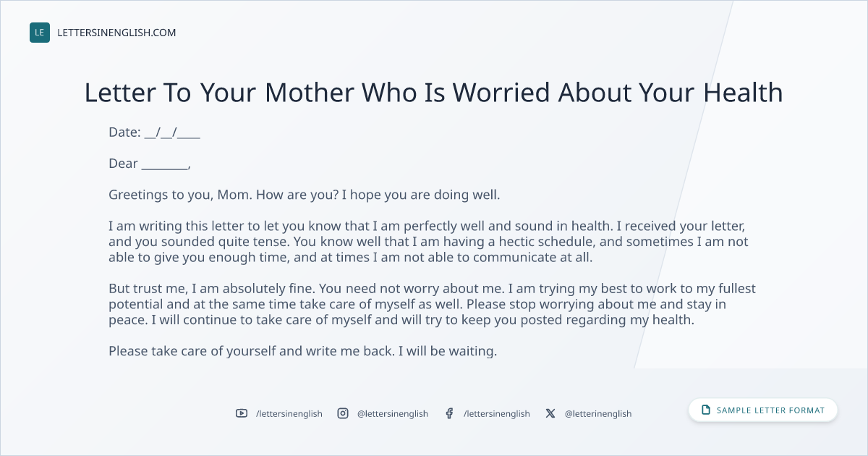Screen dimensions: 868x456
Task: Click the closing line Please take care
Action: [303, 352]
